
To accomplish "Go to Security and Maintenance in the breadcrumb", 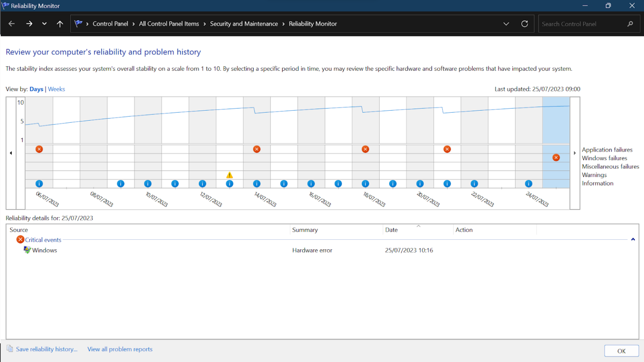I will coord(244,24).
